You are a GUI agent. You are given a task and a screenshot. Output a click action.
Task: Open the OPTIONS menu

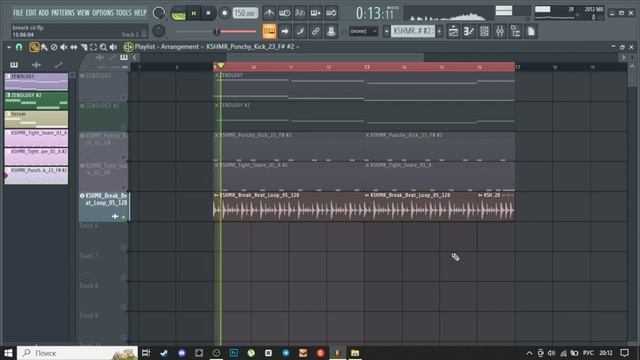(103, 13)
